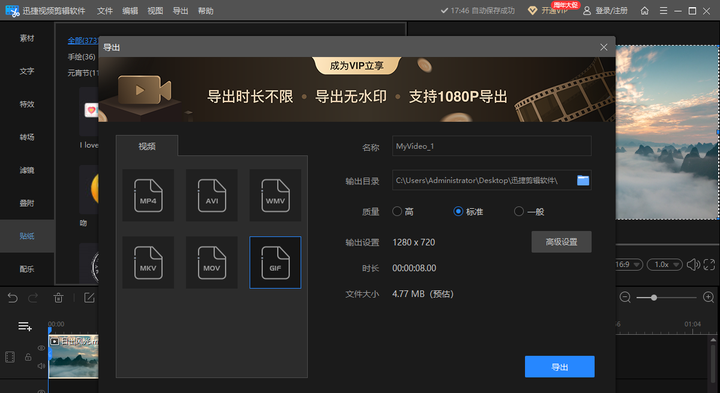This screenshot has height=393, width=720.
Task: Open the 叠附 sidebar panel
Action: (27, 203)
